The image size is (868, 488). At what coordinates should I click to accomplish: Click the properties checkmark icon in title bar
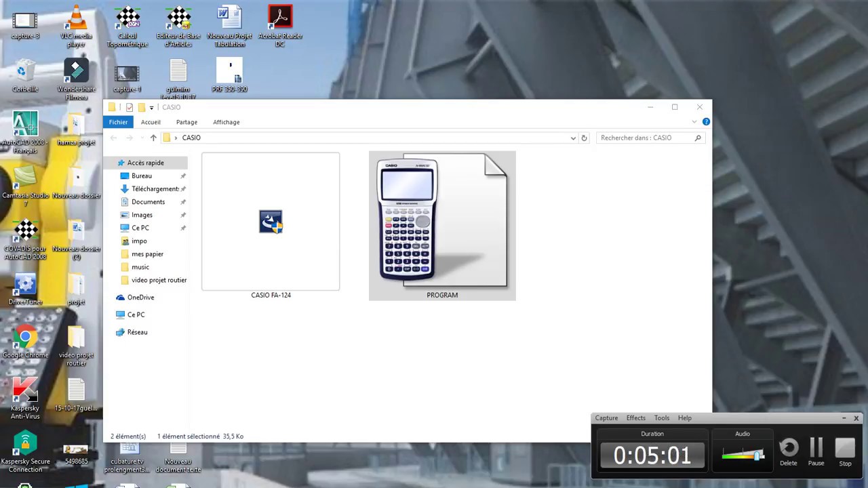[130, 107]
